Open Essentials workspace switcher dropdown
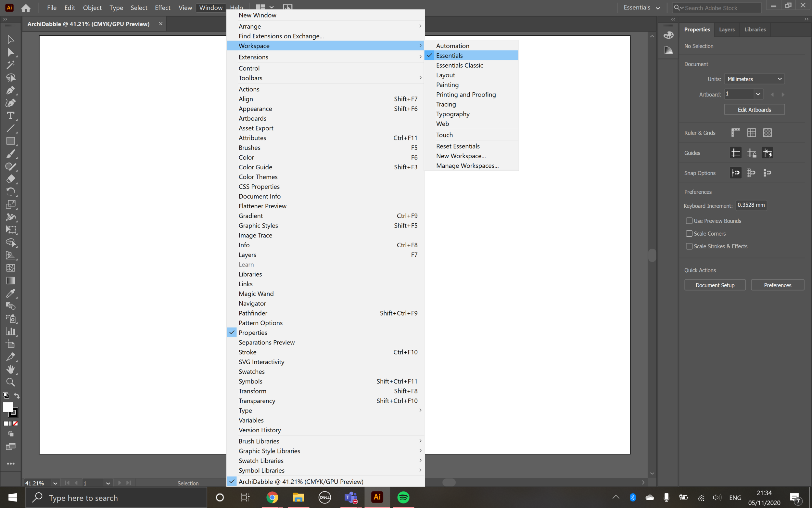The height and width of the screenshot is (508, 812). pyautogui.click(x=641, y=8)
